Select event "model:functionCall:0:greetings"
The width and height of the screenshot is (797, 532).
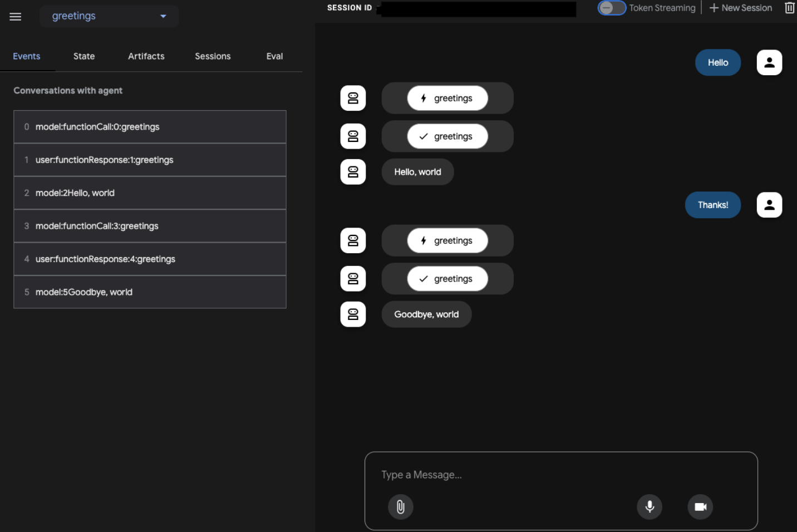pyautogui.click(x=150, y=126)
